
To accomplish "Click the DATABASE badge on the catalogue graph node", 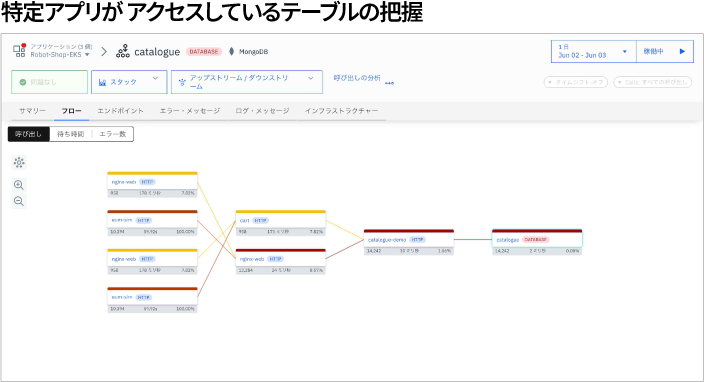I will pos(536,240).
